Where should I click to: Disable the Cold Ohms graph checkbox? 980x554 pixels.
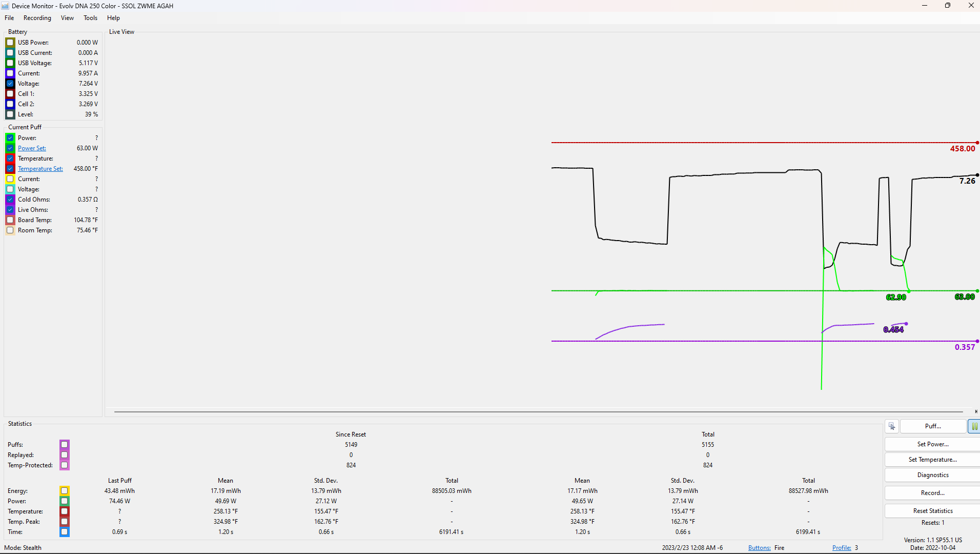pos(10,200)
